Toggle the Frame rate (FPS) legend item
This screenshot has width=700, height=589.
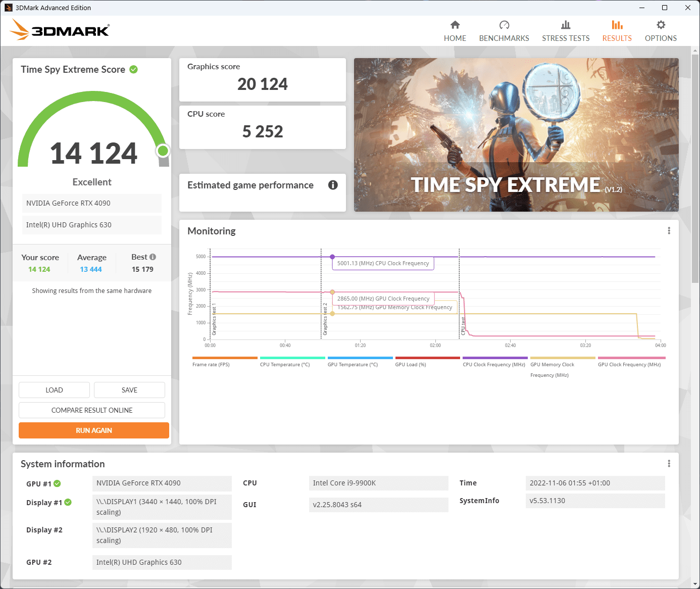pos(225,362)
